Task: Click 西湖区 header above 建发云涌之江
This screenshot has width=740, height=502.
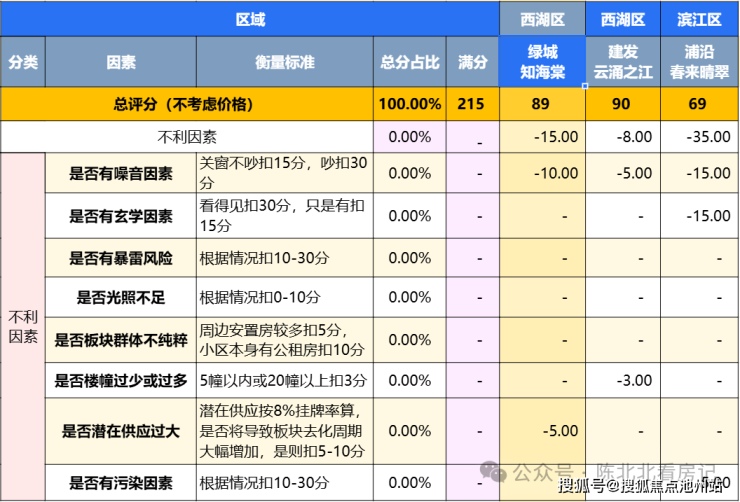Action: tap(623, 19)
